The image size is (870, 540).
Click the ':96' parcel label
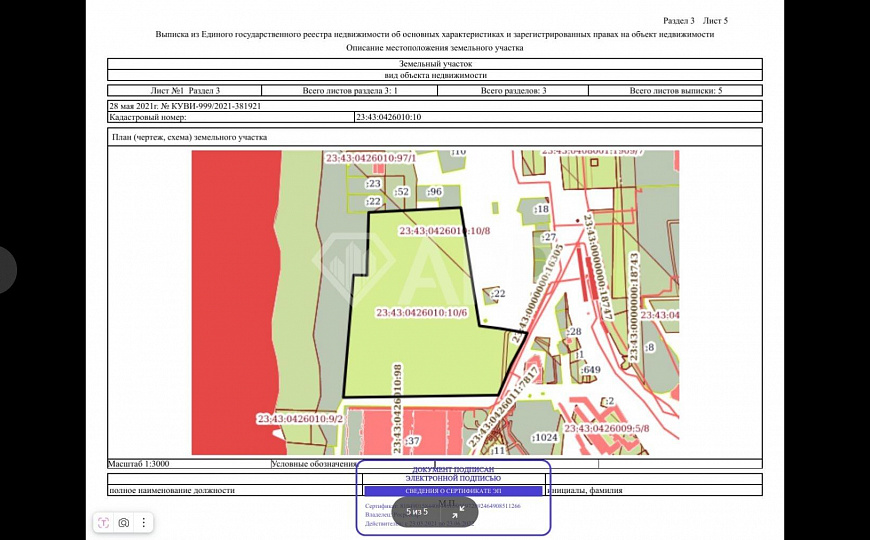[x=434, y=191]
